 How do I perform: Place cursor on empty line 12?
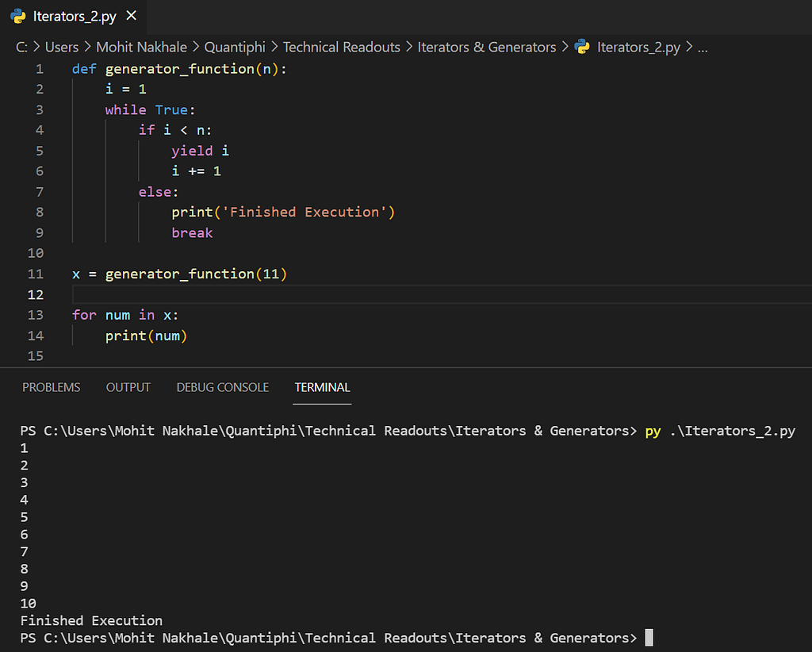point(441,294)
